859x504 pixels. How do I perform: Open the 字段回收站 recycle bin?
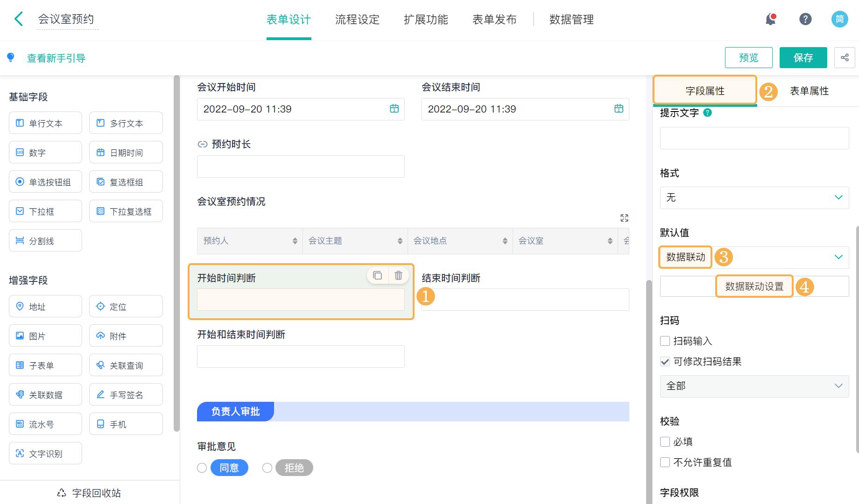tap(88, 492)
